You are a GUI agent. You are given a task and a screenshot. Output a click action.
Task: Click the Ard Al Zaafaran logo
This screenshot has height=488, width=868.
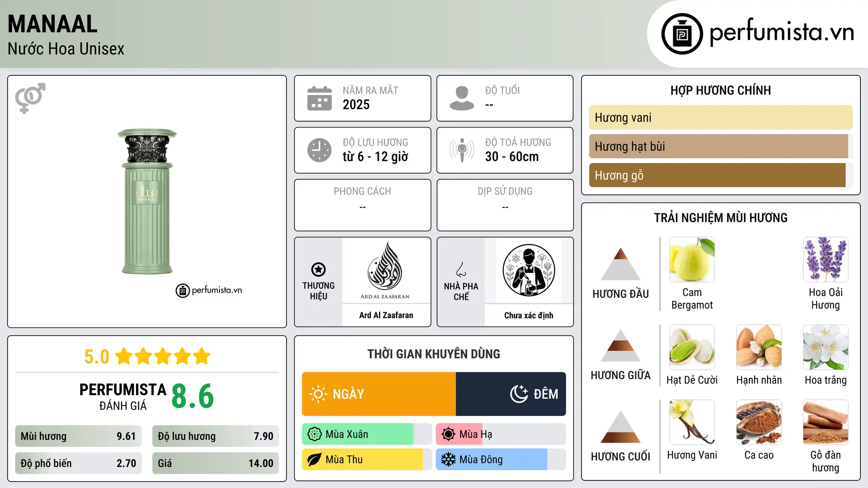click(385, 270)
